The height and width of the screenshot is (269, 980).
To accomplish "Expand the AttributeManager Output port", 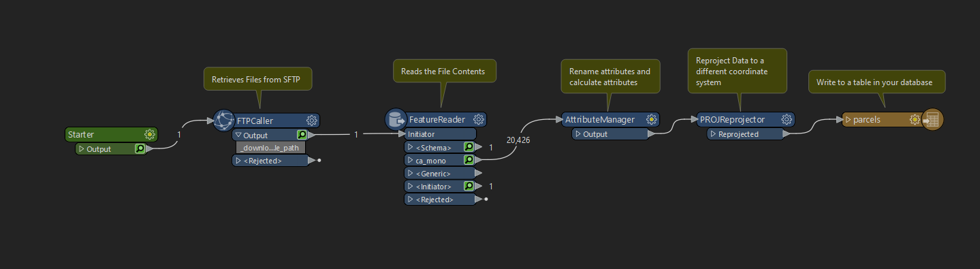I will pyautogui.click(x=578, y=134).
